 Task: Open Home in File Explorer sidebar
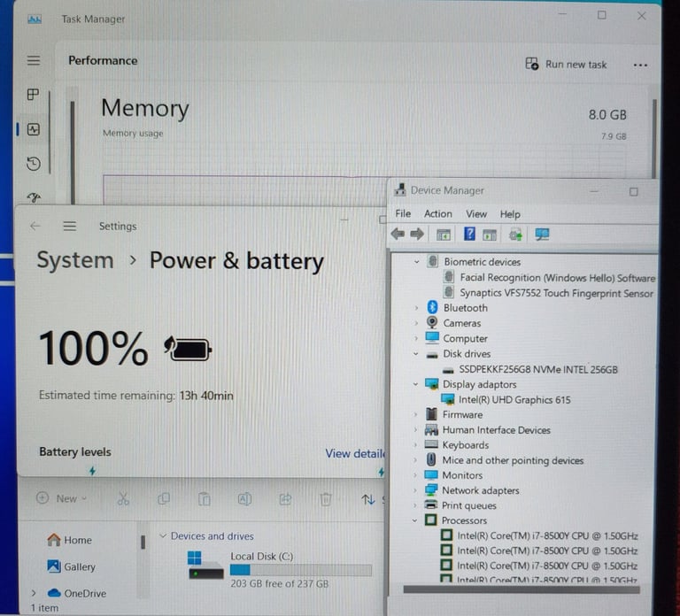pos(69,540)
